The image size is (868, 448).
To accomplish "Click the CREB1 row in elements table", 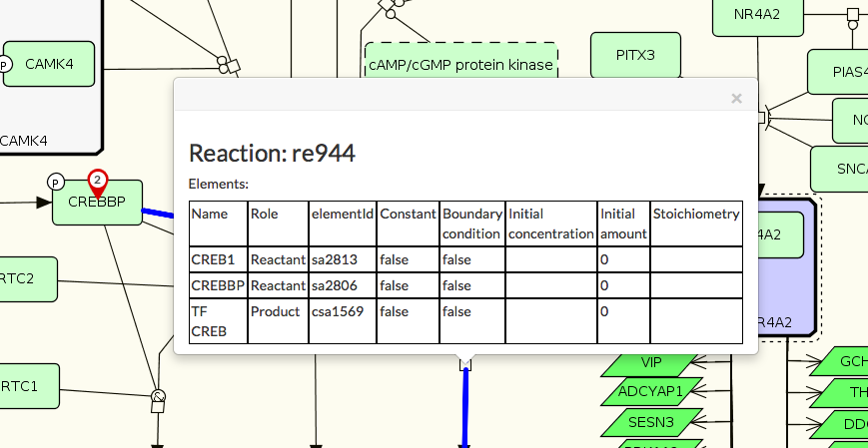I will pyautogui.click(x=218, y=259).
